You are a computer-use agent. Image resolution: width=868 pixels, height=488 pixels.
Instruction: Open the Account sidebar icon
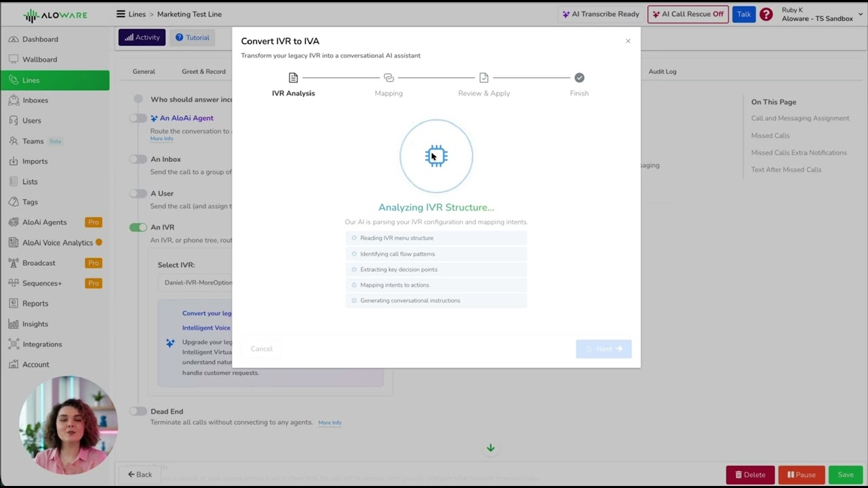(14, 365)
